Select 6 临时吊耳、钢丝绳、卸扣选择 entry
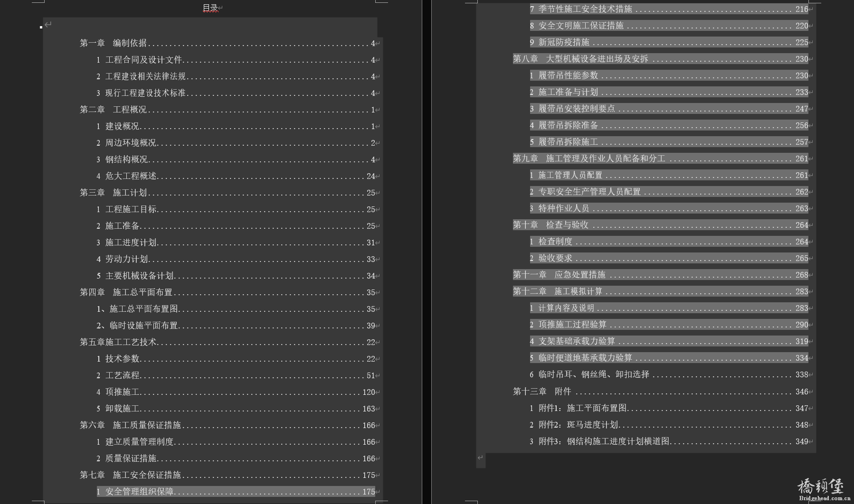854x504 pixels. tap(669, 374)
